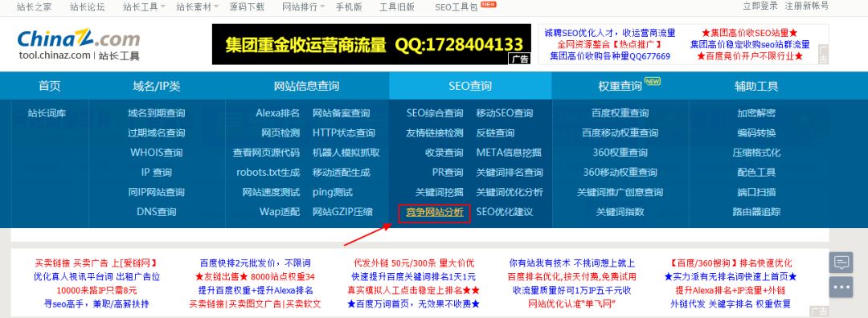Open 移动SEO查询
The image size is (868, 318).
coord(505,113)
